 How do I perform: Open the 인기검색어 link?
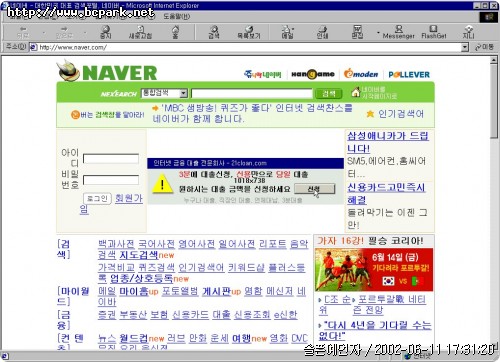click(401, 114)
